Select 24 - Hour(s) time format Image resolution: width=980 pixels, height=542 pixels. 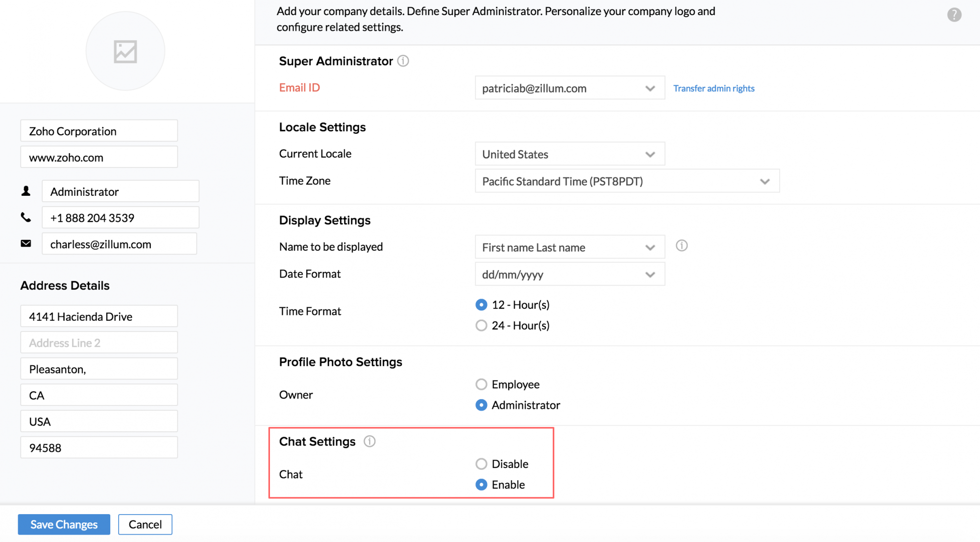pos(481,326)
